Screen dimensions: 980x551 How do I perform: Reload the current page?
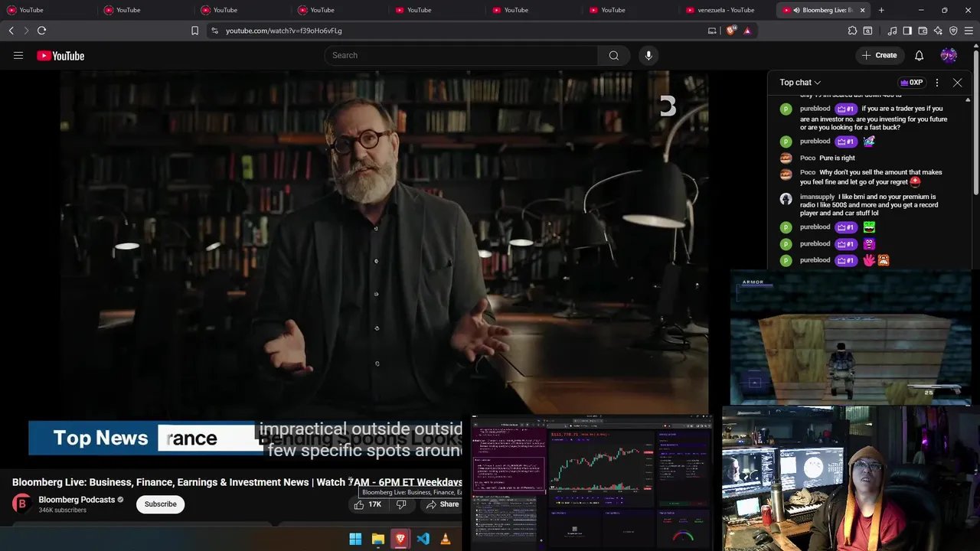pyautogui.click(x=41, y=31)
